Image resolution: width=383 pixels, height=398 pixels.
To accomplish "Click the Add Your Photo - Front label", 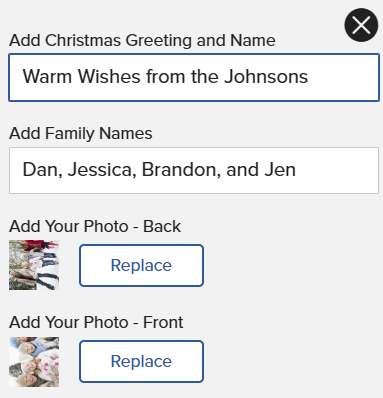I will tap(96, 322).
